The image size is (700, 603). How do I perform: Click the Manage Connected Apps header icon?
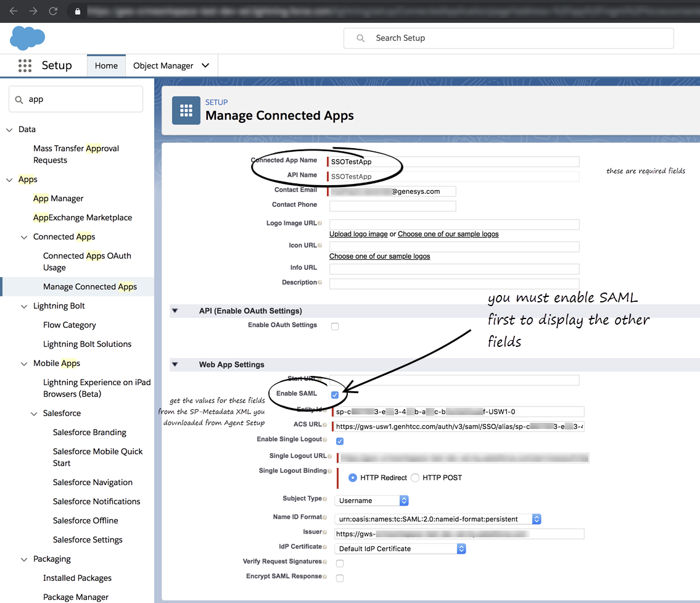pos(186,110)
